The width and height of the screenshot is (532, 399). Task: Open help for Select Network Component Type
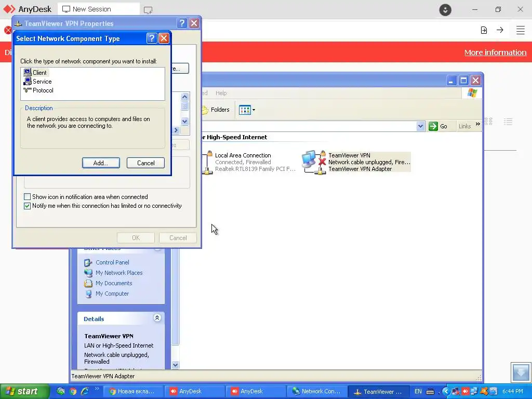pos(152,38)
